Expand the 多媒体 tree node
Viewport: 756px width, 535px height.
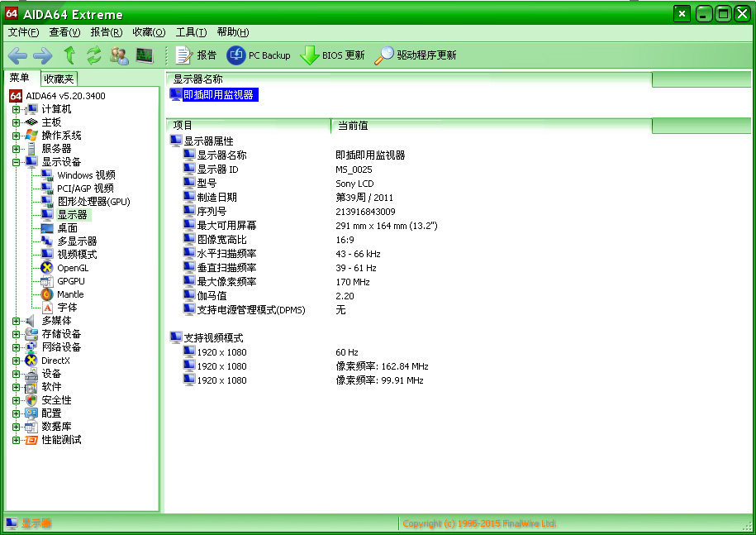tap(16, 322)
